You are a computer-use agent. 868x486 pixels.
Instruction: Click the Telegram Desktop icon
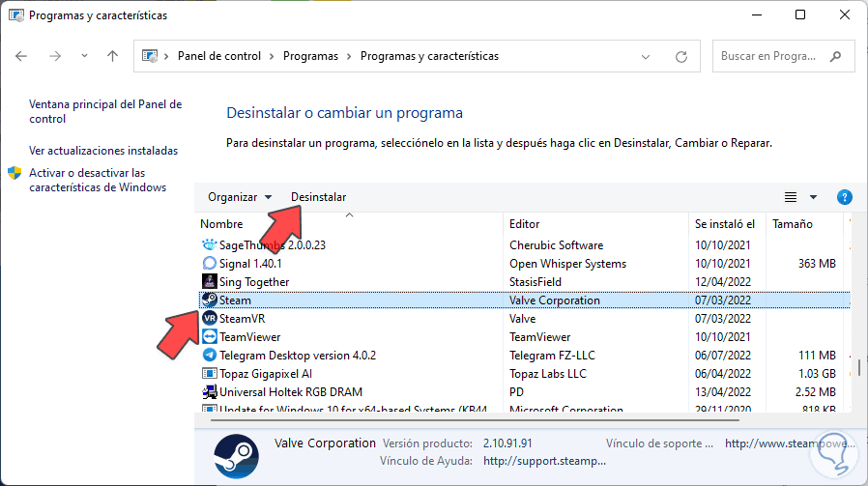coord(209,355)
